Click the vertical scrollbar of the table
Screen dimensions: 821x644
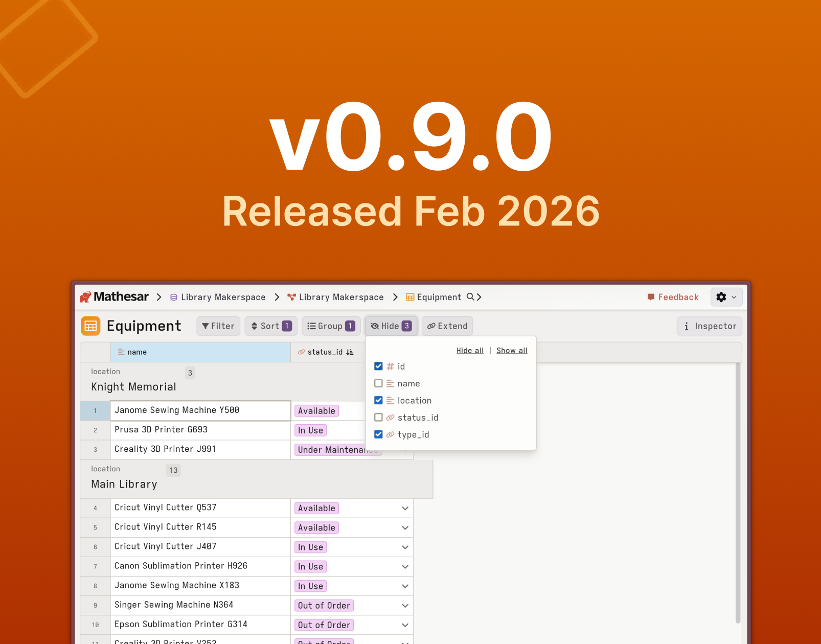(x=738, y=491)
